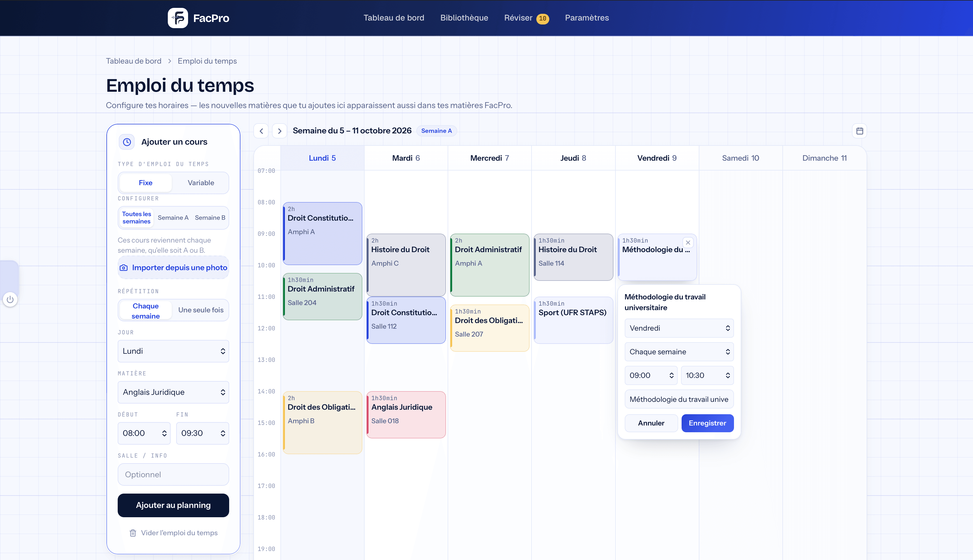Screen dimensions: 973x560
Task: Click Ajouter au planning button
Action: (173, 505)
